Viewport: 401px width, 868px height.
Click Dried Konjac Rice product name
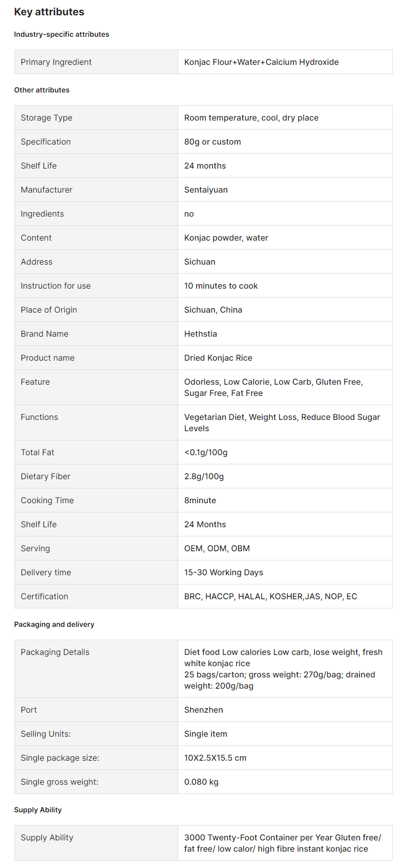218,358
